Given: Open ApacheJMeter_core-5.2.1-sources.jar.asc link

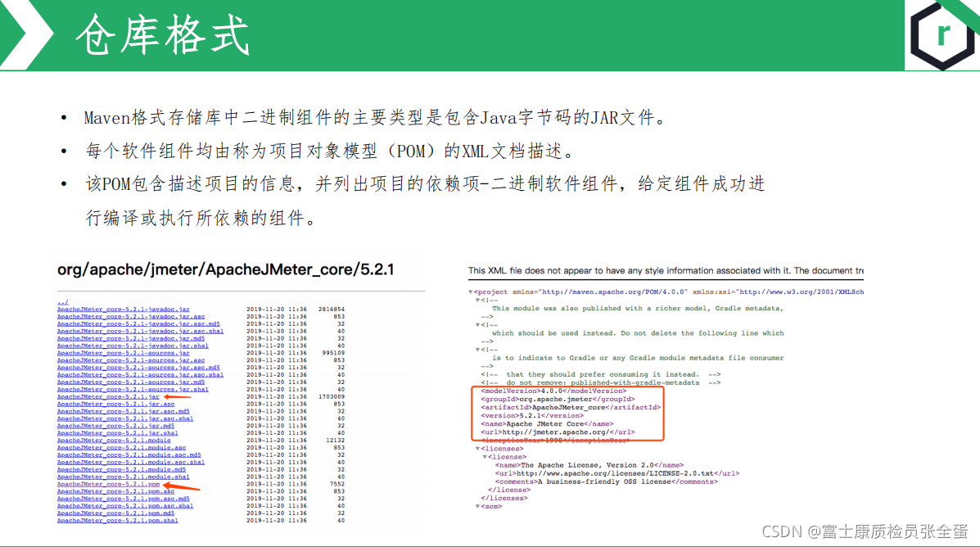Looking at the screenshot, I should pyautogui.click(x=131, y=360).
